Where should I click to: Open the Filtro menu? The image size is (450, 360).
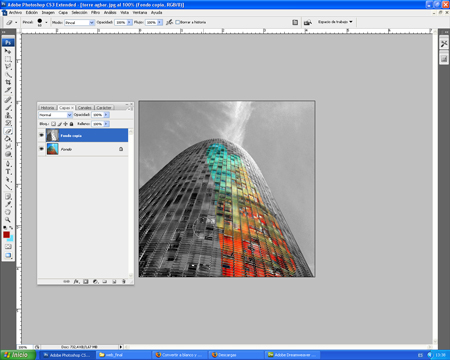click(x=95, y=13)
